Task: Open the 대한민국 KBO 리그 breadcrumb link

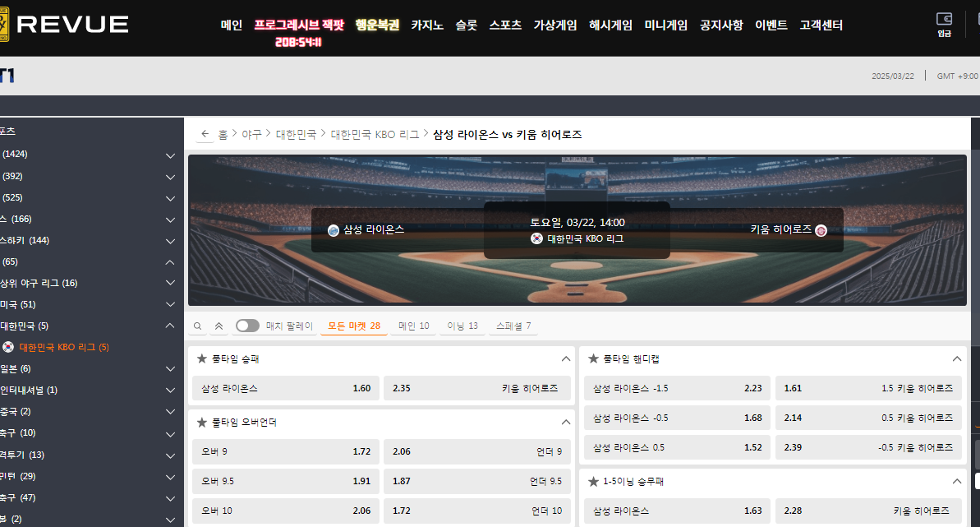Action: [375, 134]
